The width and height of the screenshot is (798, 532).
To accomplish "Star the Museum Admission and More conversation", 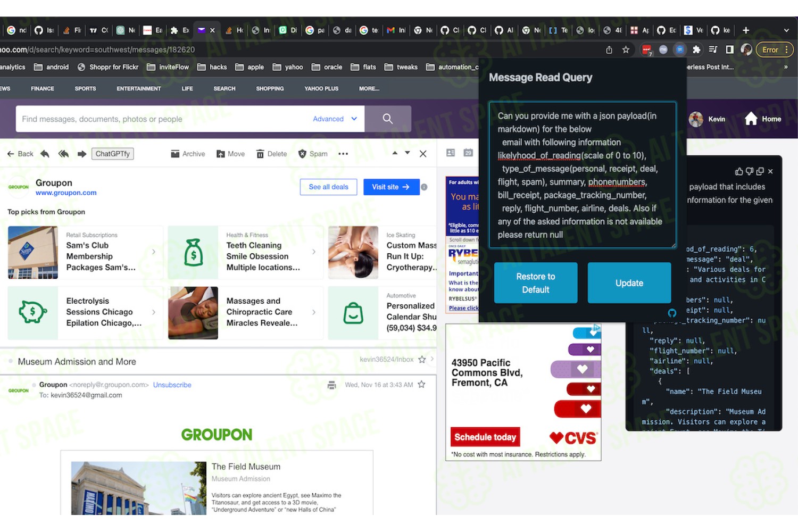I will coord(422,360).
